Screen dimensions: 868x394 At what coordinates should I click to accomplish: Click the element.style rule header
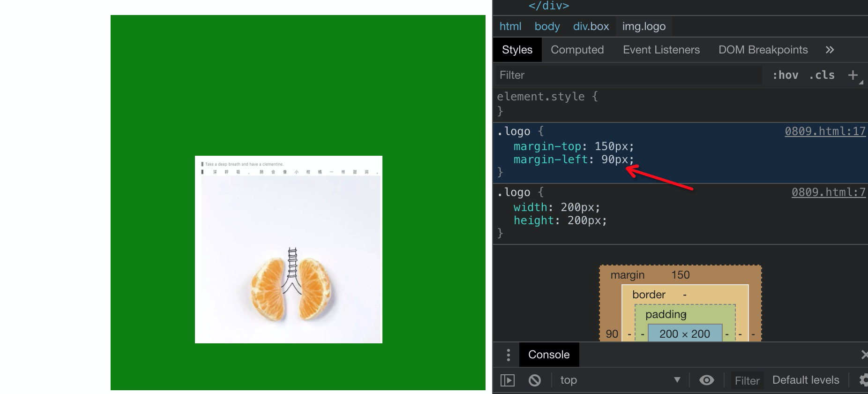547,97
